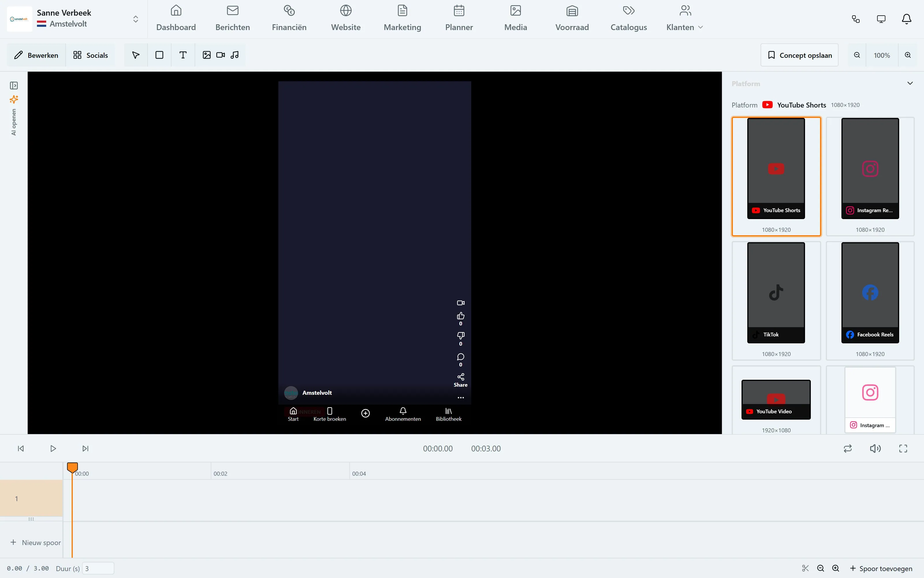This screenshot has width=924, height=578.
Task: Open the Berichten menu
Action: click(232, 19)
